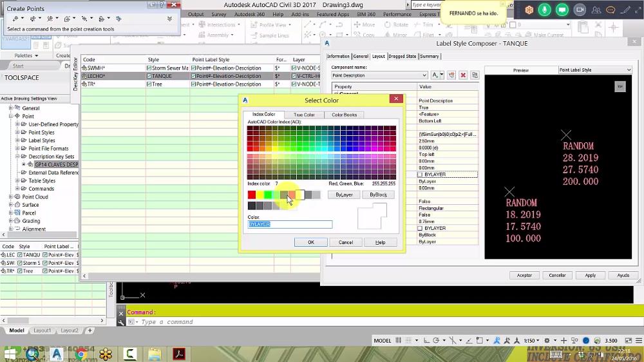The width and height of the screenshot is (644, 362).
Task: Expand the Create Points toolbar chevron
Action: click(169, 19)
